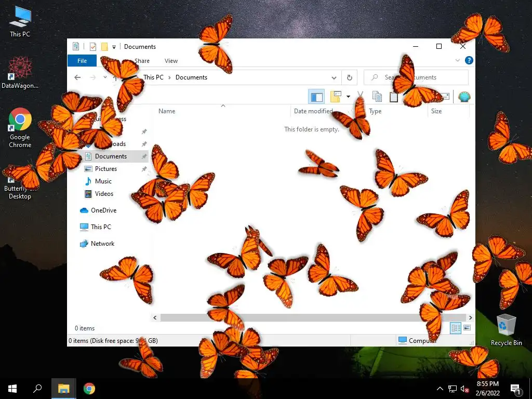532x399 pixels.
Task: Open the Customize Quick Access Toolbar dropdown
Action: tap(114, 47)
